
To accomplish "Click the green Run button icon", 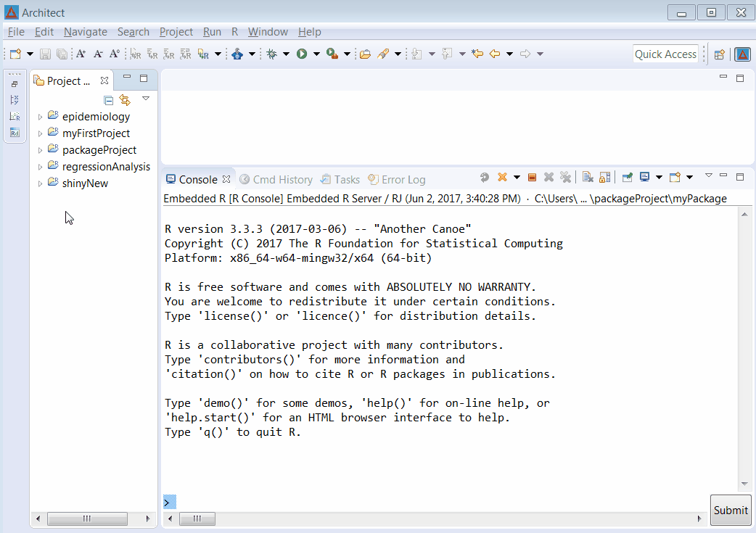I will pos(302,54).
